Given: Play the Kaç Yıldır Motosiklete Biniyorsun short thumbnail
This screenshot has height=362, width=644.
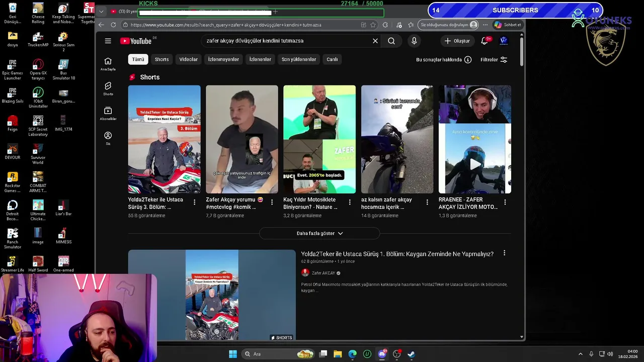Looking at the screenshot, I should tap(319, 139).
